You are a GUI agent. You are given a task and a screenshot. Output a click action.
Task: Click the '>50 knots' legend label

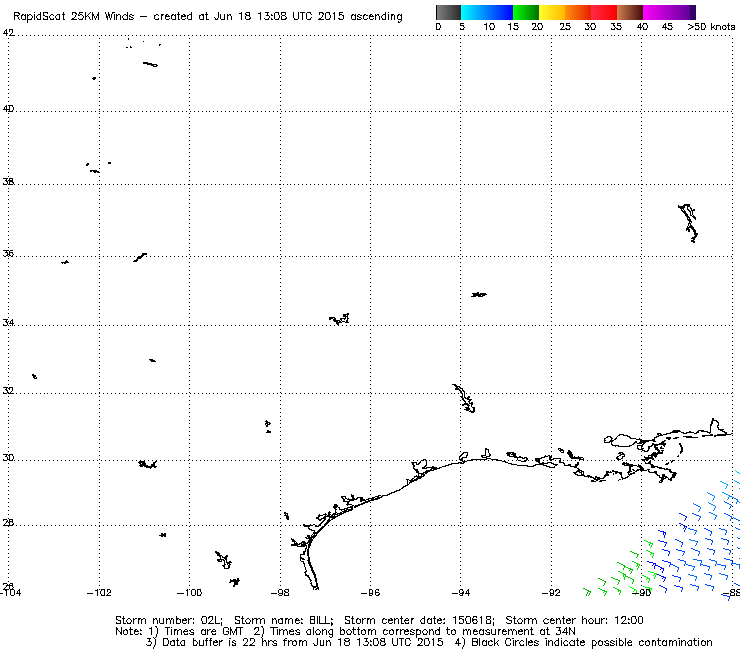tap(711, 27)
